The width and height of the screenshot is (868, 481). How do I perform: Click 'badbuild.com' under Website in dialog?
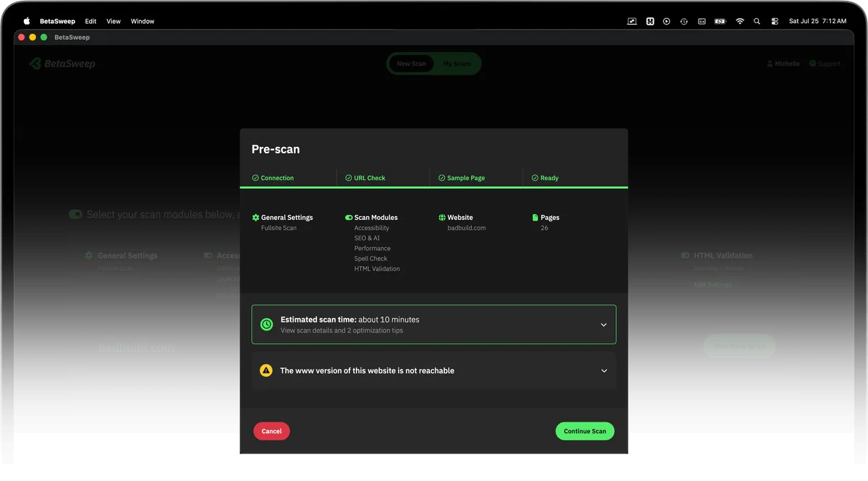tap(467, 228)
